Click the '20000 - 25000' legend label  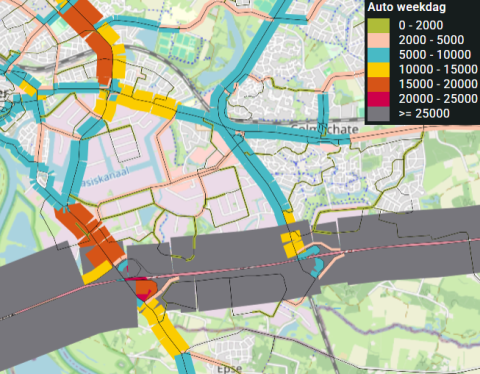coord(438,99)
